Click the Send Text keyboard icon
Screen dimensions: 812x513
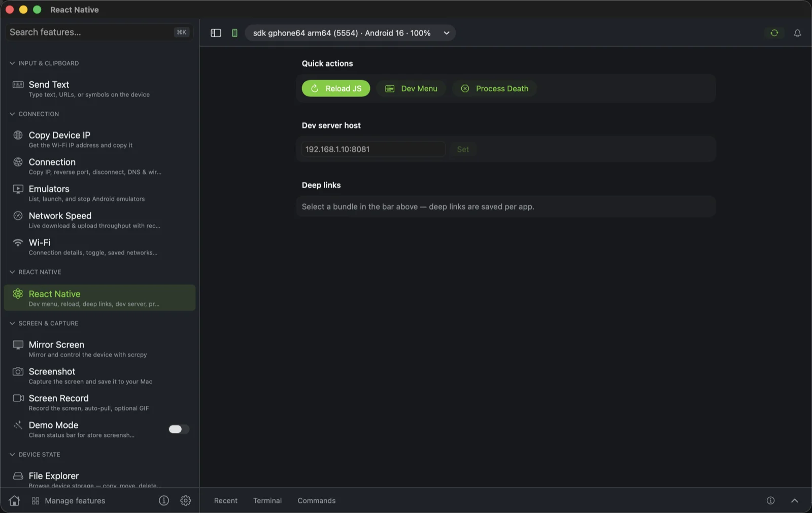(18, 85)
